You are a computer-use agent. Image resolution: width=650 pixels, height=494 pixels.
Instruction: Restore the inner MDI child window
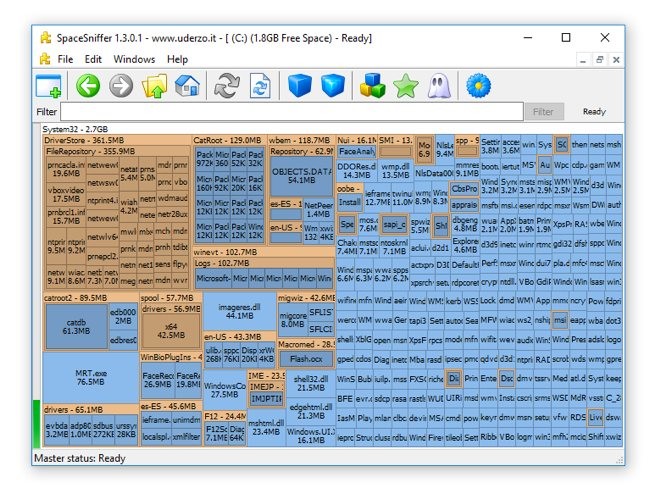[599, 60]
